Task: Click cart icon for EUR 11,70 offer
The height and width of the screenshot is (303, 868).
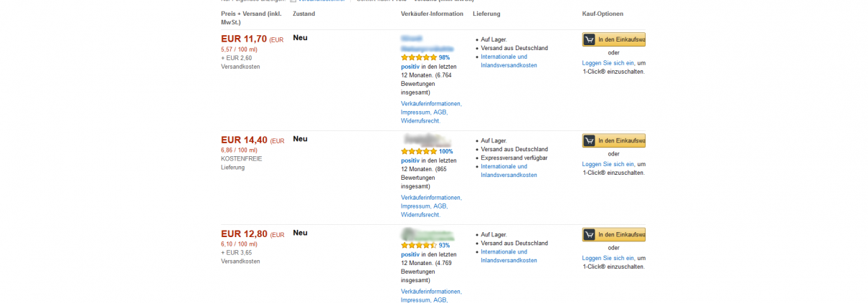Action: (589, 40)
